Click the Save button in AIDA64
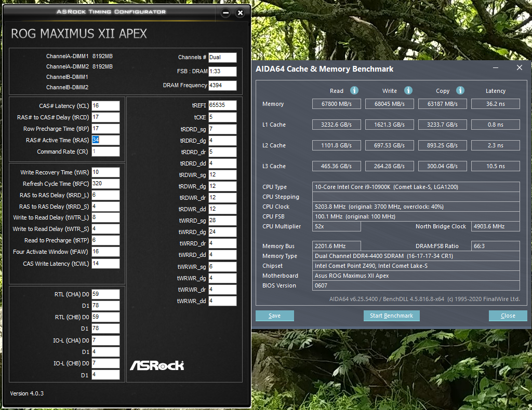Viewport: 532px width, 410px height. (x=275, y=316)
